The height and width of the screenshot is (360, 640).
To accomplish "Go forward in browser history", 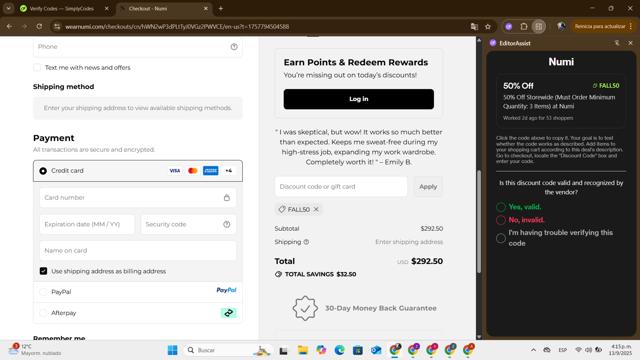I will [x=24, y=27].
